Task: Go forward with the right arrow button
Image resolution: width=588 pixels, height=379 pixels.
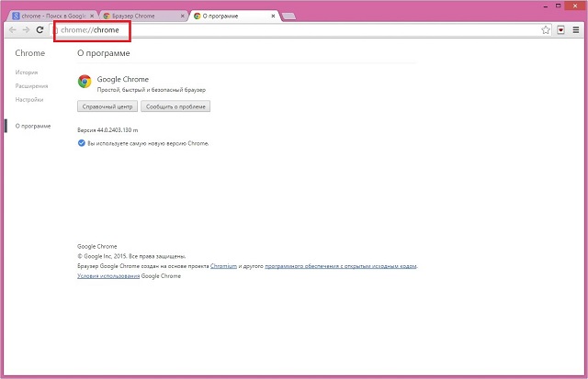Action: pos(26,30)
